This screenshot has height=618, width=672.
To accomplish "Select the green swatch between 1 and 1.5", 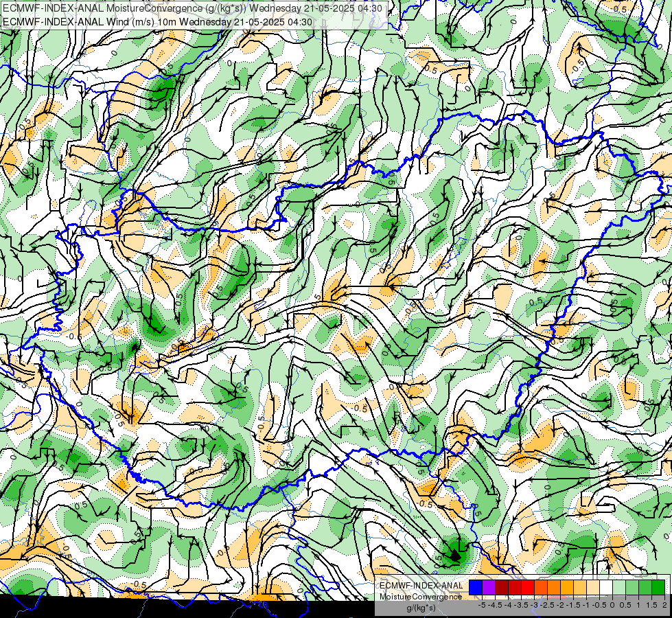I will tap(645, 588).
